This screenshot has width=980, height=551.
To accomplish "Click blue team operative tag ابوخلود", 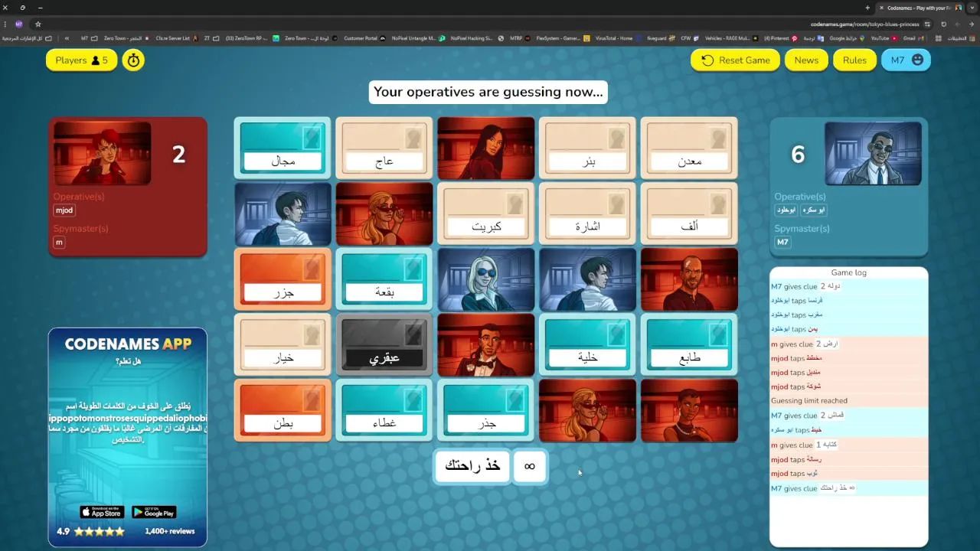I will [x=786, y=210].
